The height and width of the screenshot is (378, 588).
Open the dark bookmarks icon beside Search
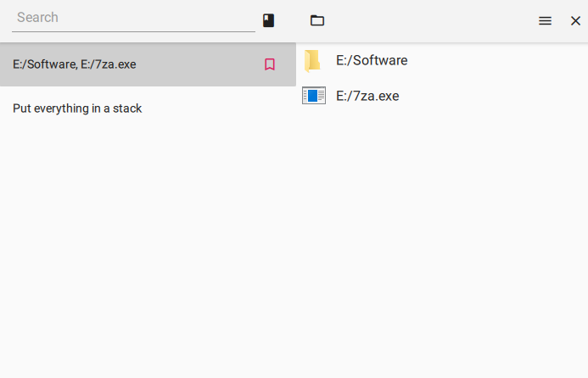pyautogui.click(x=268, y=20)
